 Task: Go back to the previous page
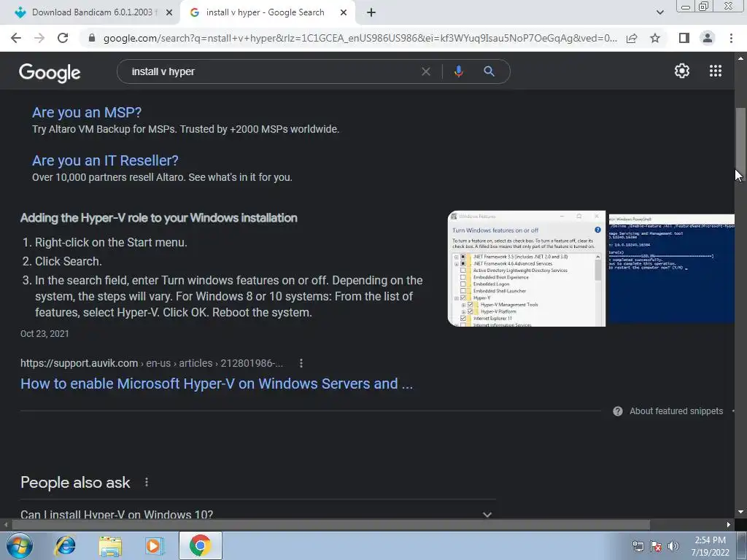pos(16,38)
